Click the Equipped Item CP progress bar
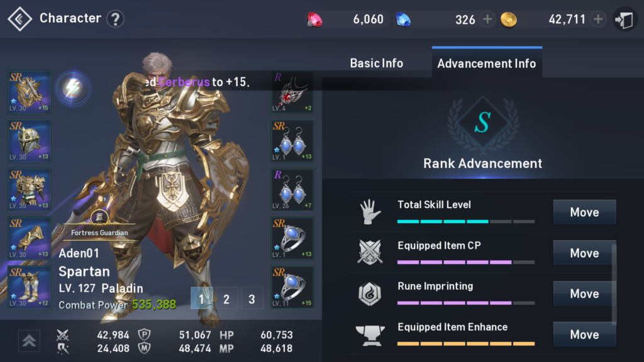This screenshot has width=644, height=362. (466, 262)
